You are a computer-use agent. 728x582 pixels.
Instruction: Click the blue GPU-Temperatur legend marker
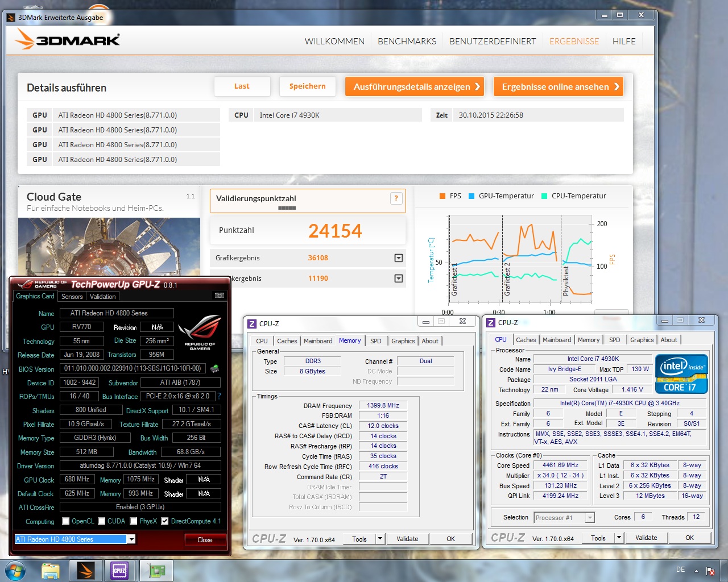tap(471, 196)
